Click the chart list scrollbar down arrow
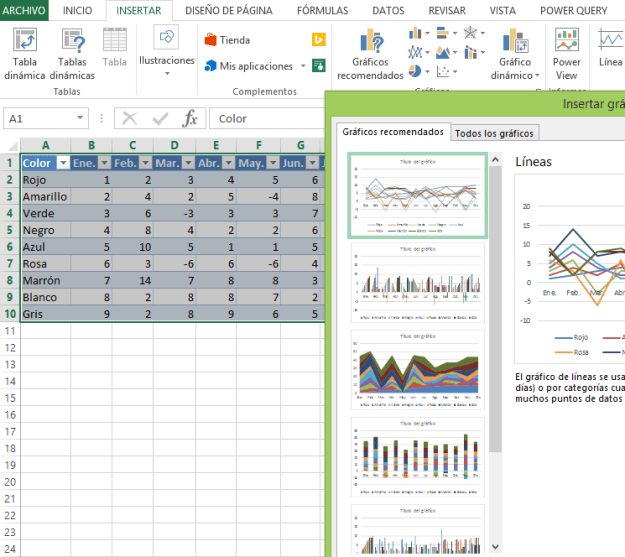Viewport: 625px width, 557px height. coord(495,545)
